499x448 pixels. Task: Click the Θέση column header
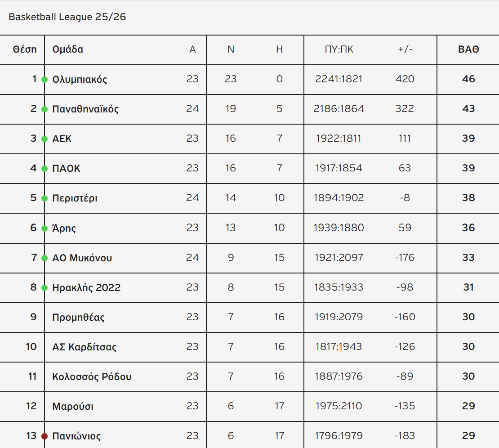tap(25, 49)
